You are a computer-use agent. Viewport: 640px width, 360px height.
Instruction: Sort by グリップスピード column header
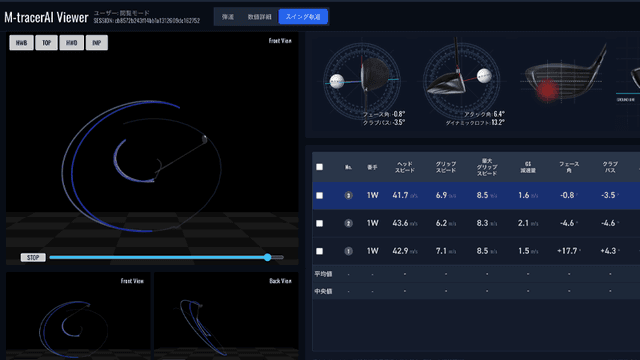click(446, 167)
